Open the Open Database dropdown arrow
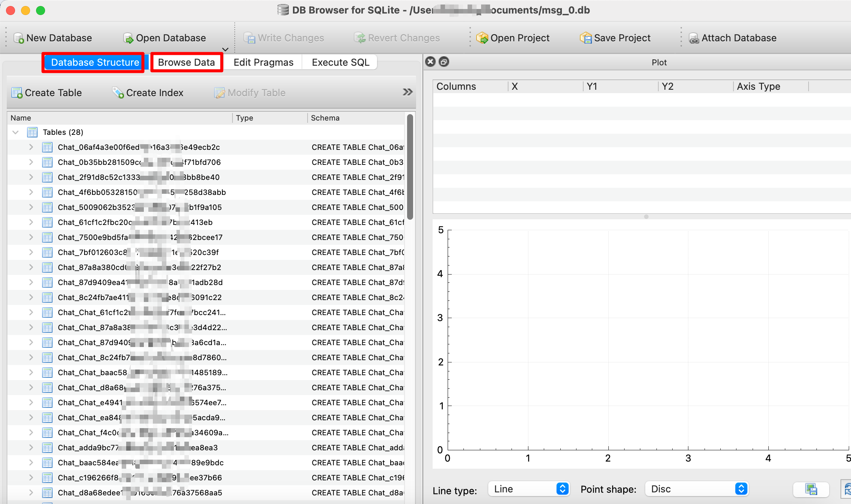Viewport: 851px width, 504px height. tap(225, 49)
